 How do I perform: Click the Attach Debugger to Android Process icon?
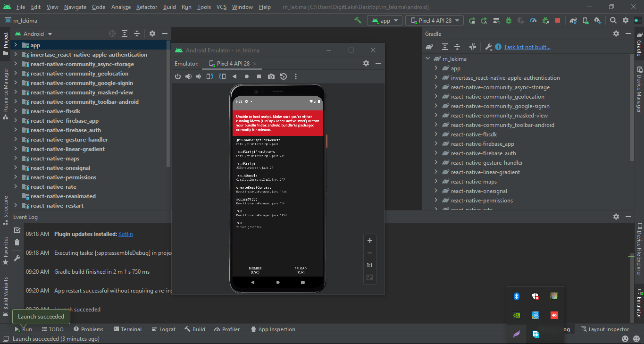[545, 20]
